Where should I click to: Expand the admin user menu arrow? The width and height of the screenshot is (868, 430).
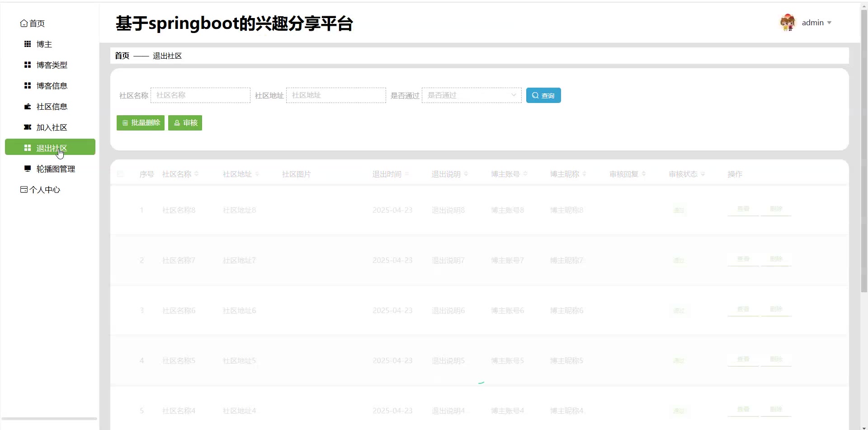829,23
